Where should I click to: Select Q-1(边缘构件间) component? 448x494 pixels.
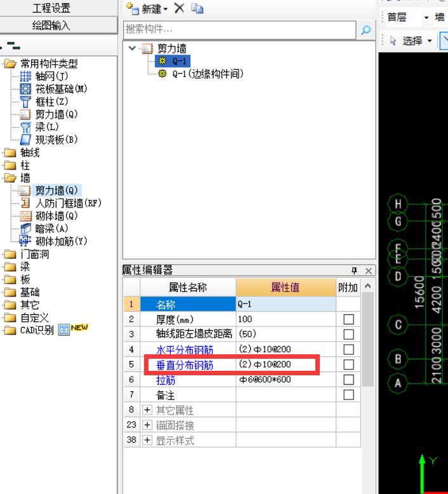coord(208,74)
